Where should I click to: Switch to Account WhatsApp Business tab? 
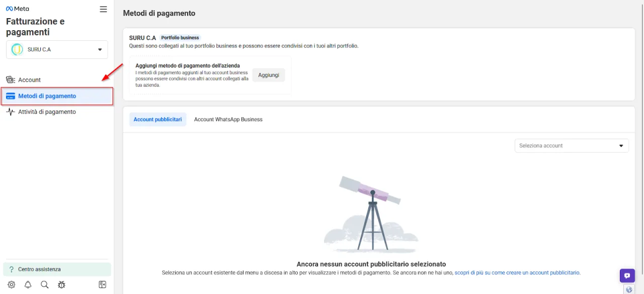click(228, 119)
